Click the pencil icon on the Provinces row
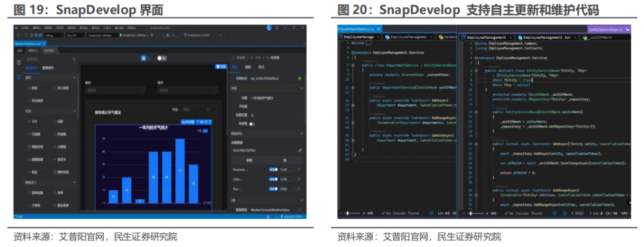Image resolution: width=644 pixels, height=247 pixels. click(x=299, y=169)
